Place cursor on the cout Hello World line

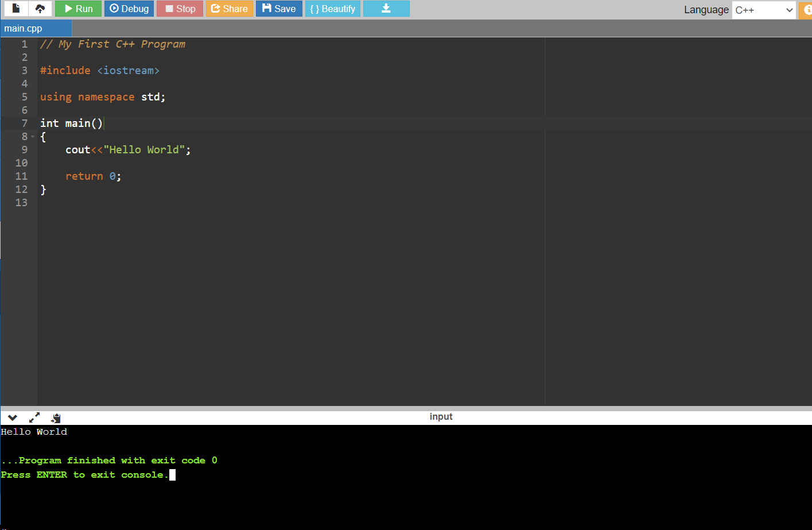click(128, 150)
